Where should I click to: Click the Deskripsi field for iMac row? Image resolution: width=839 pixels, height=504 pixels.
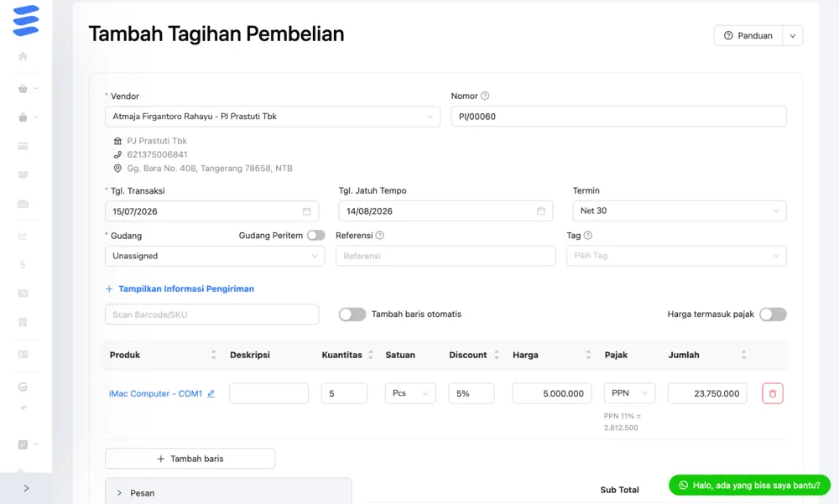(x=268, y=393)
